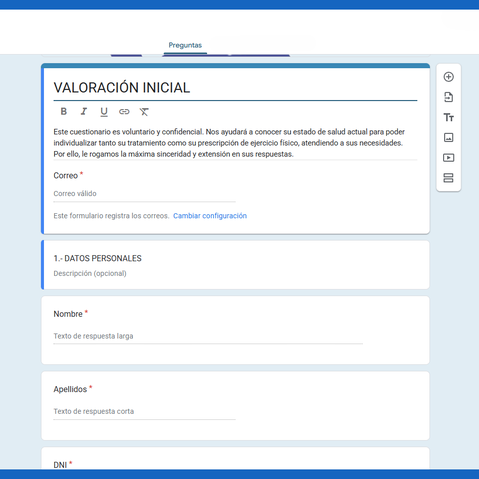Click the form description paragraph text

point(229,143)
